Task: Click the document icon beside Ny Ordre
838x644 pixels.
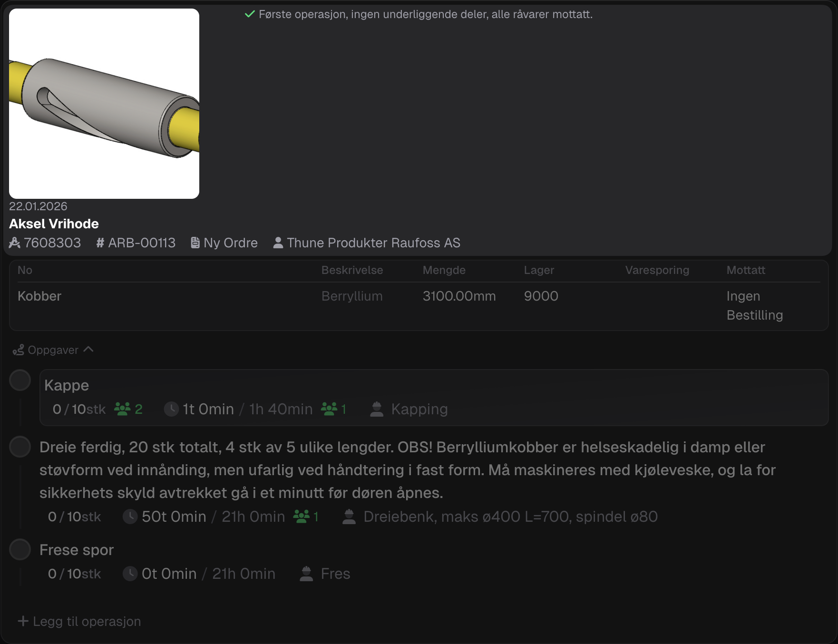Action: pos(195,243)
